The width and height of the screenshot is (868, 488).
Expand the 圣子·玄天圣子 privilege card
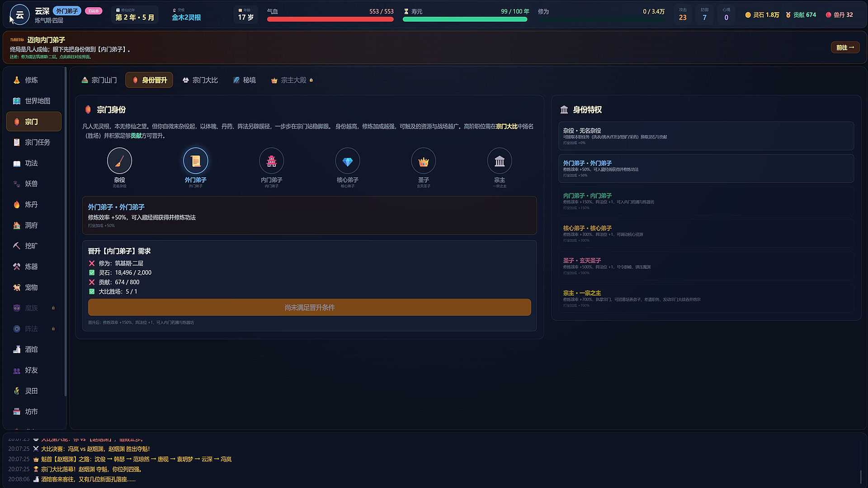click(x=706, y=266)
